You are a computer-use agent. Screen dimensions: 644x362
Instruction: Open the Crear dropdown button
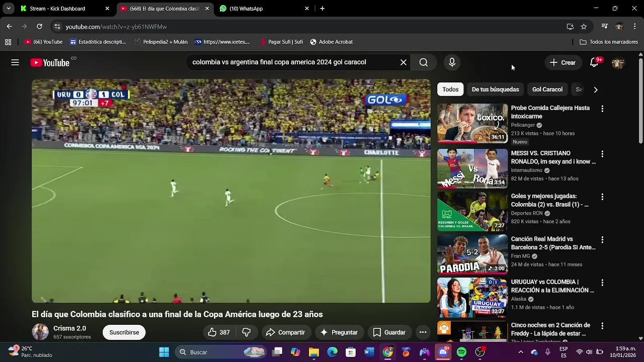562,62
